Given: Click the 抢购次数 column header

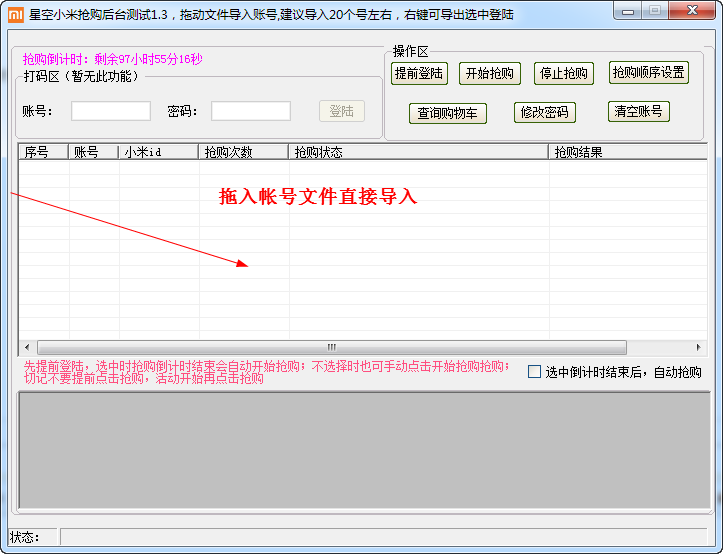Looking at the screenshot, I should [x=243, y=152].
